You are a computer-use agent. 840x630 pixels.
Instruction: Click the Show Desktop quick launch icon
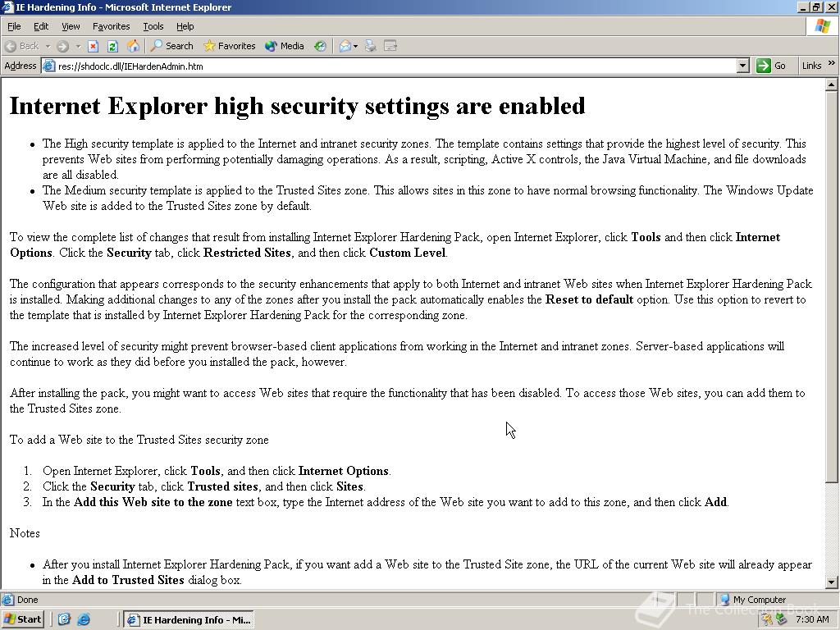[64, 619]
